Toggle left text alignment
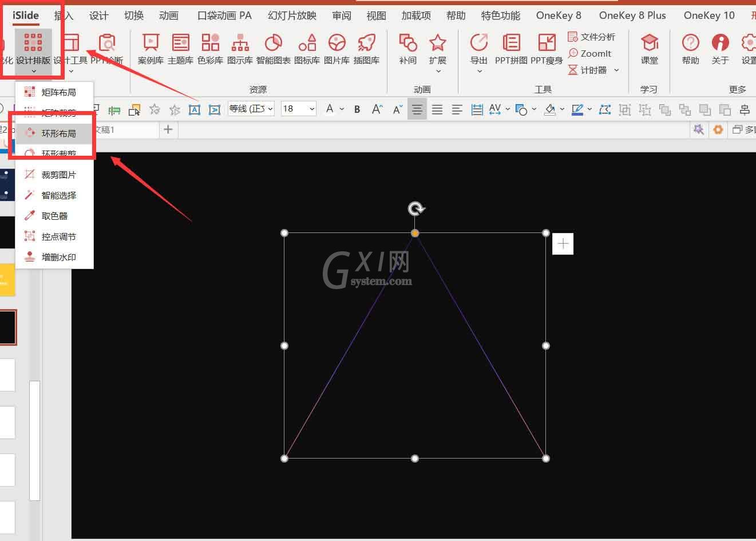 [457, 109]
